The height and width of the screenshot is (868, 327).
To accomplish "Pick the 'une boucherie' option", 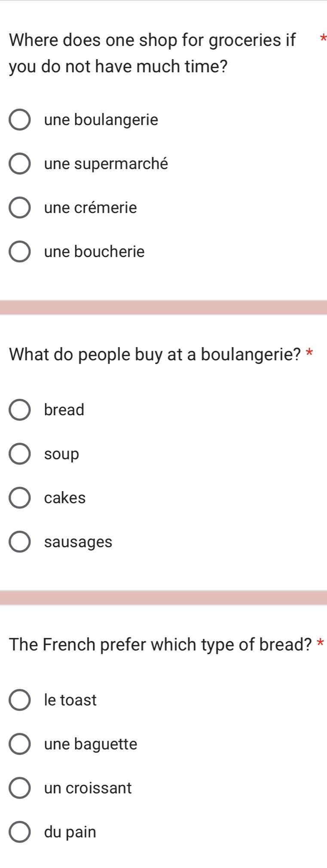I will [x=20, y=252].
